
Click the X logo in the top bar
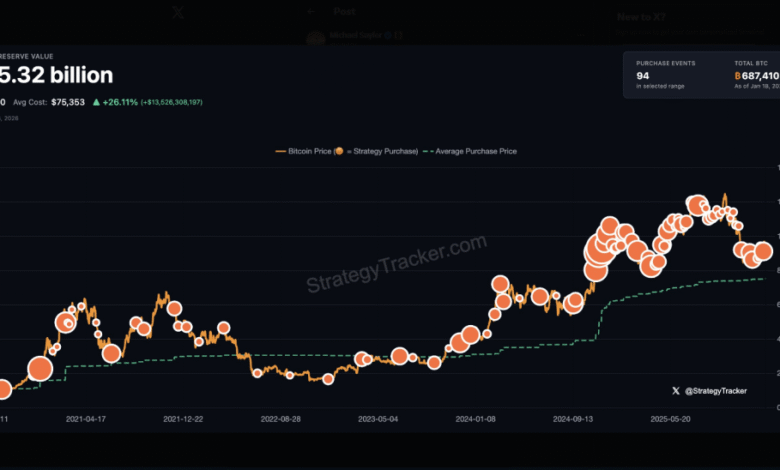click(x=178, y=13)
